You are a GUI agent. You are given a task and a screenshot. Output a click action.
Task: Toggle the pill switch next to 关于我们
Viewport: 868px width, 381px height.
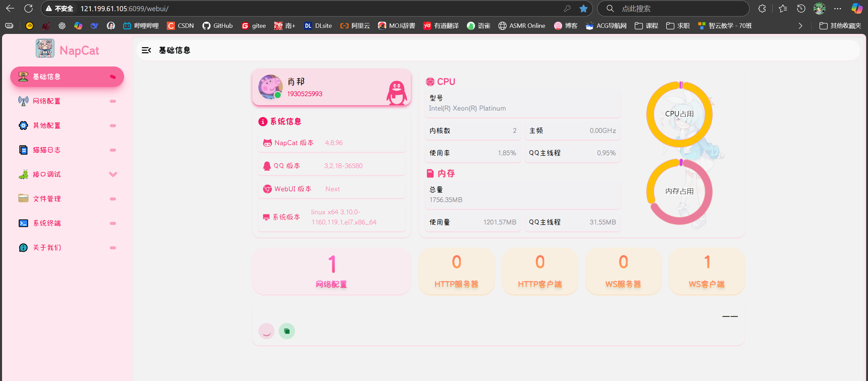[x=113, y=247]
